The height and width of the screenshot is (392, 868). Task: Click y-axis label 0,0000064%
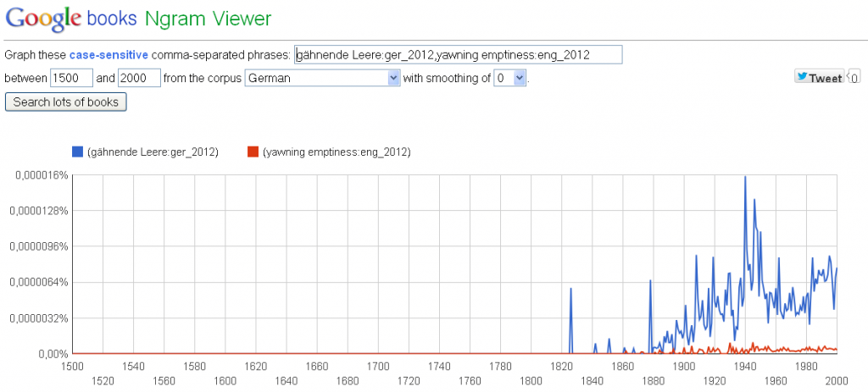click(x=39, y=283)
